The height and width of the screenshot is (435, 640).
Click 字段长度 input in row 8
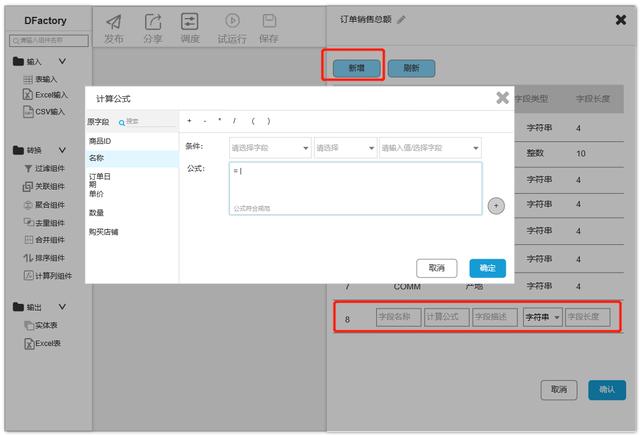coord(588,317)
